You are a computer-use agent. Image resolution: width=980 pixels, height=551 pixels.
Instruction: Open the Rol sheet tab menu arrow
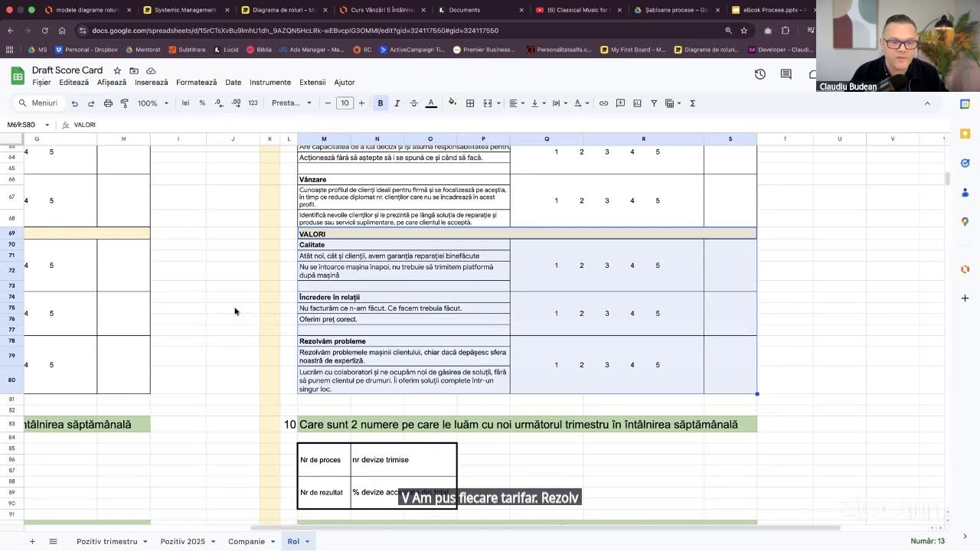307,542
